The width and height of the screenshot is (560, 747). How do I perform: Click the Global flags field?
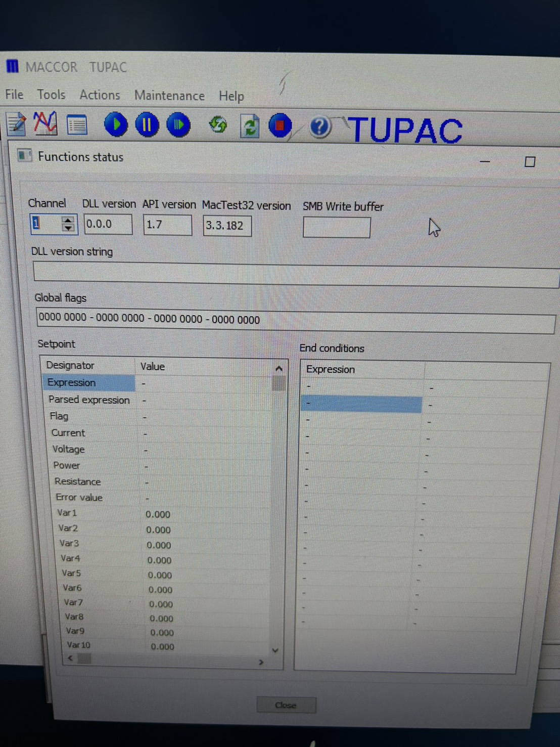pos(296,321)
